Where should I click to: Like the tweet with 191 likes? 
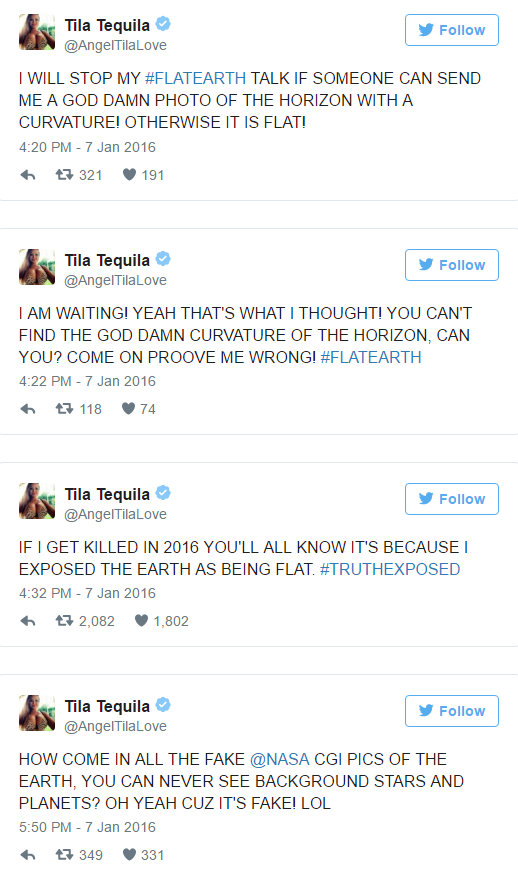point(129,175)
